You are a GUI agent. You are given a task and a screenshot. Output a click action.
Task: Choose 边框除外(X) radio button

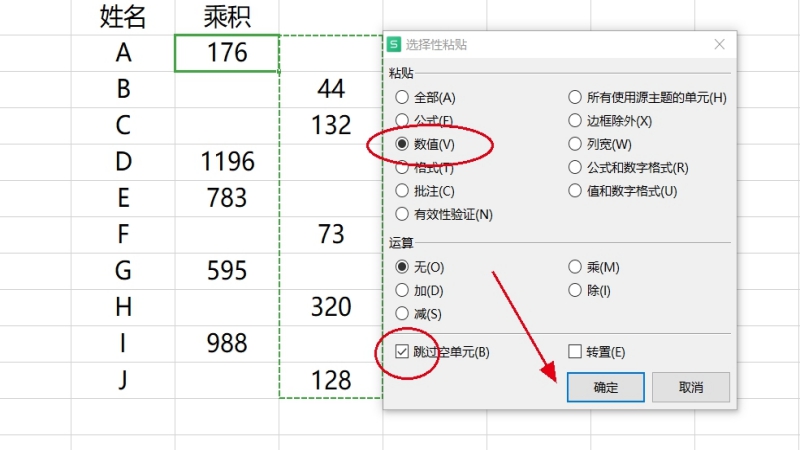pyautogui.click(x=575, y=121)
